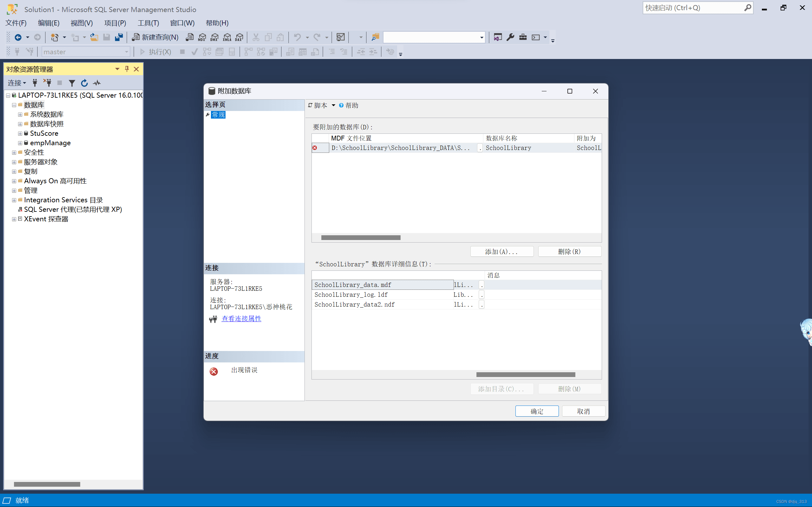Open the 项目(P) menu
Screen dimensions: 812x507
115,23
